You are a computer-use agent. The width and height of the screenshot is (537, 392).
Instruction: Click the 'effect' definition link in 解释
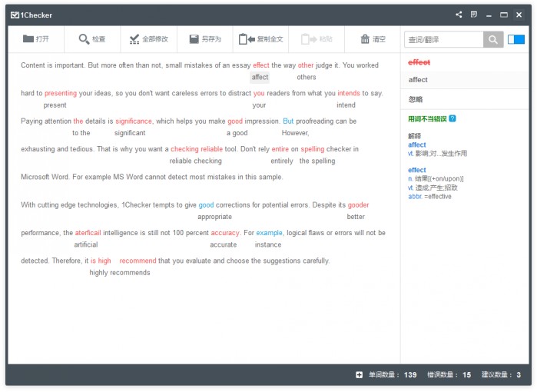[417, 170]
